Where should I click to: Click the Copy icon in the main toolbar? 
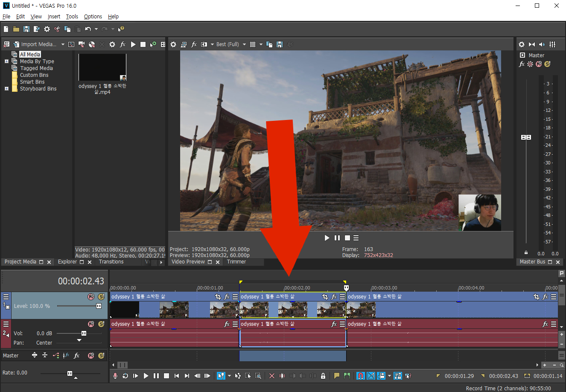coord(67,29)
